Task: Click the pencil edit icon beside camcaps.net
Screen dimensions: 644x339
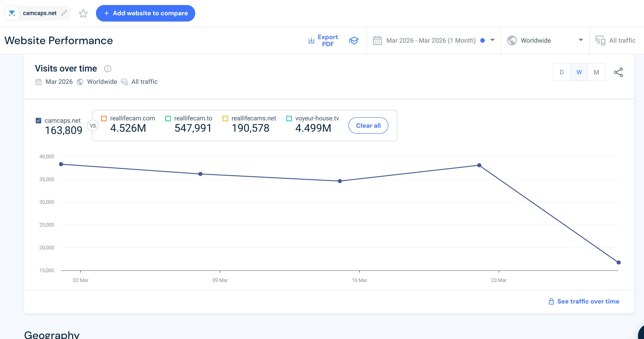Action: (64, 13)
